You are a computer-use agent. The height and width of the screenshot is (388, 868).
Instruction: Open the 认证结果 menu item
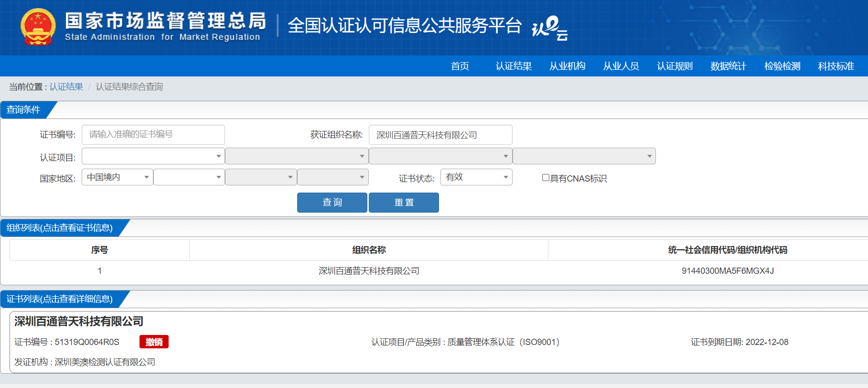tap(514, 66)
